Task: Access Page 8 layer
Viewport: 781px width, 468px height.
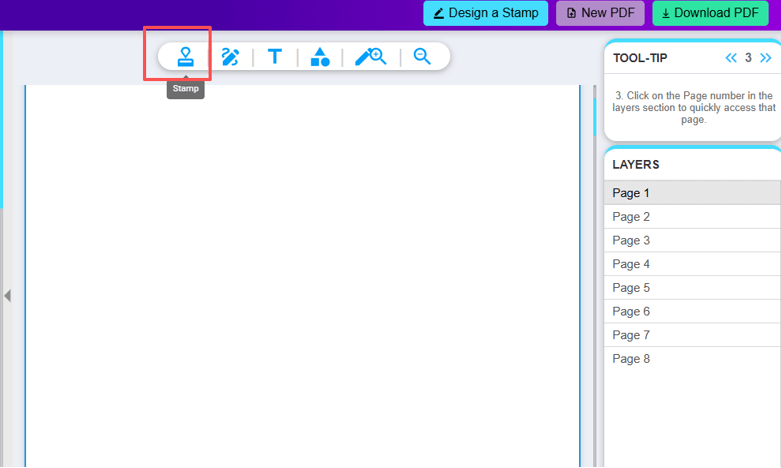Action: 692,358
